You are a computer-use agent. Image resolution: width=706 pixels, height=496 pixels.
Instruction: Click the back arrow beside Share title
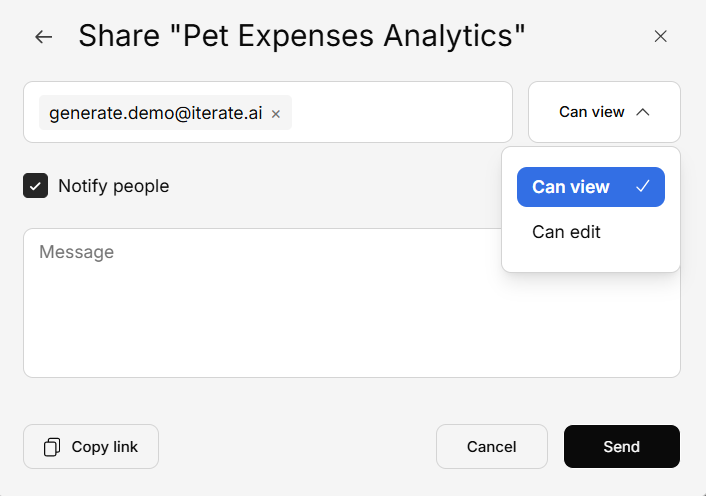[x=43, y=37]
